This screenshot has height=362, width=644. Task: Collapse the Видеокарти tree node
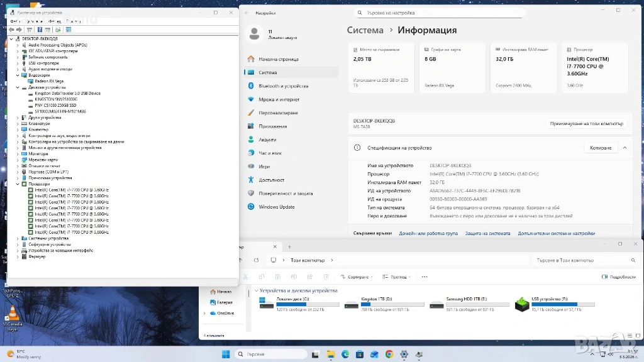(18, 75)
